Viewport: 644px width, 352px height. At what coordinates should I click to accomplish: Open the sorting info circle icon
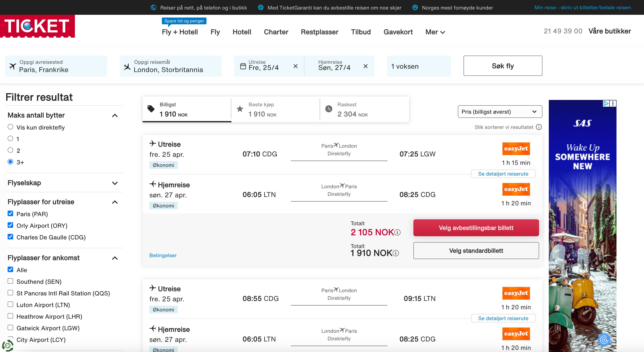coord(539,127)
